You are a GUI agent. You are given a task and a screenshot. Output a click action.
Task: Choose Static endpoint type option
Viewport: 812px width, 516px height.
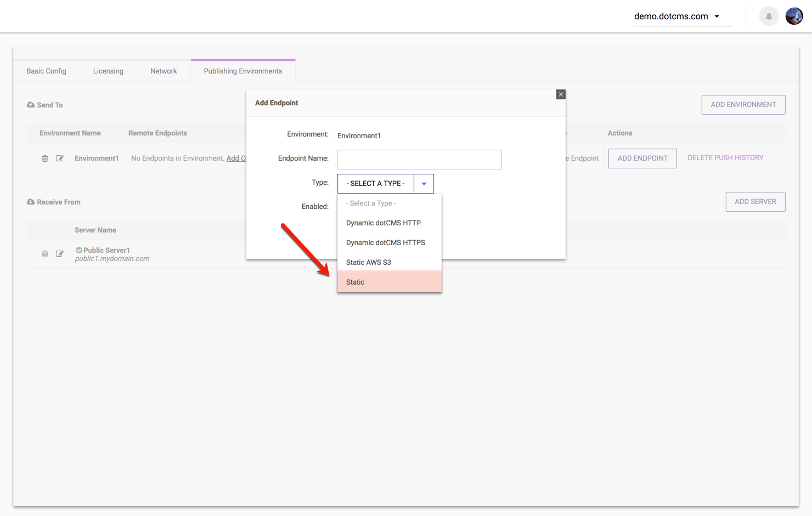click(x=389, y=282)
